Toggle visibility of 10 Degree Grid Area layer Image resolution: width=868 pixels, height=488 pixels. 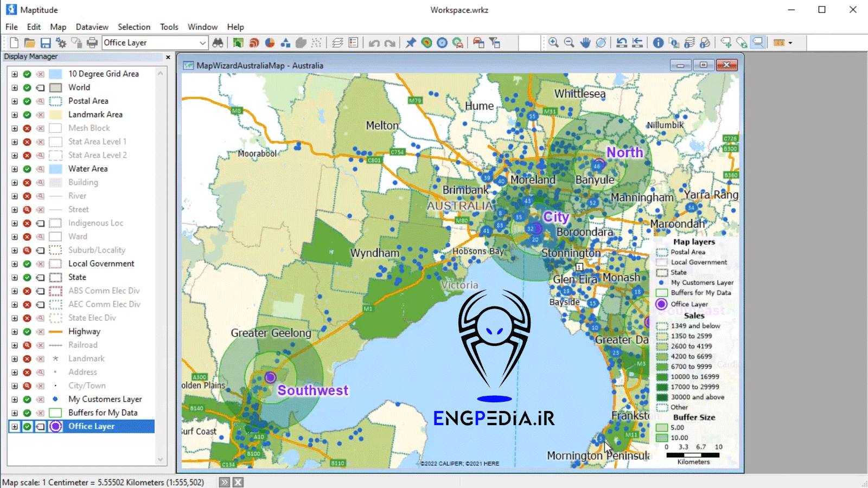click(x=27, y=74)
